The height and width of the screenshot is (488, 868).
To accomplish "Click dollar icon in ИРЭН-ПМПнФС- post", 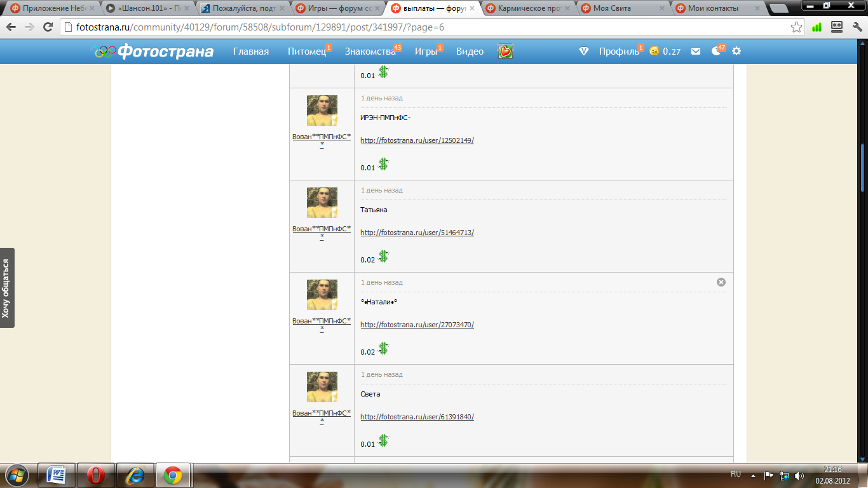I will 383,164.
